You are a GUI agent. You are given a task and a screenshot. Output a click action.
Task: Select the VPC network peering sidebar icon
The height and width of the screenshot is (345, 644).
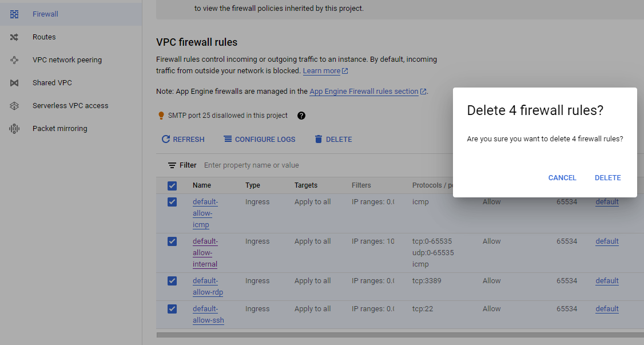click(x=14, y=60)
